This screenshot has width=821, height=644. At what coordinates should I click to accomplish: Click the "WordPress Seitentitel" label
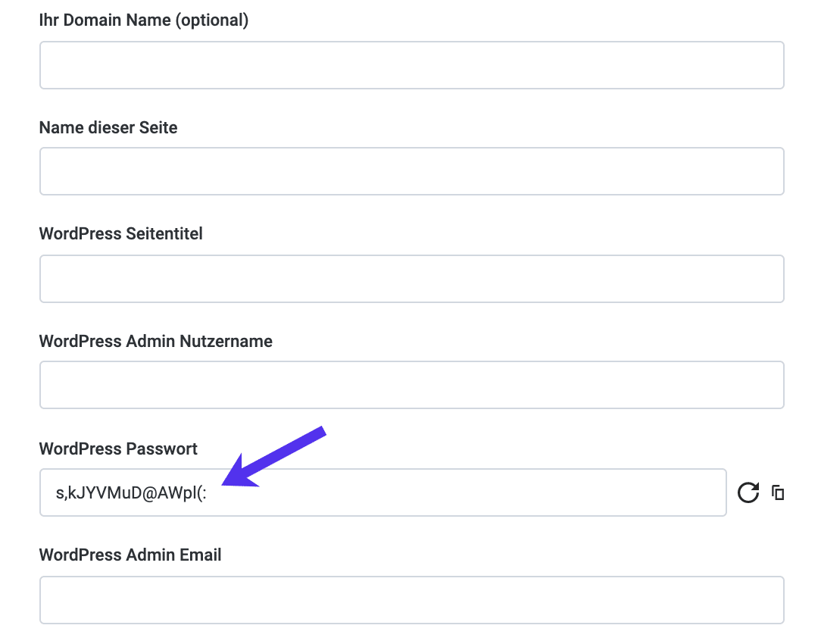(120, 233)
